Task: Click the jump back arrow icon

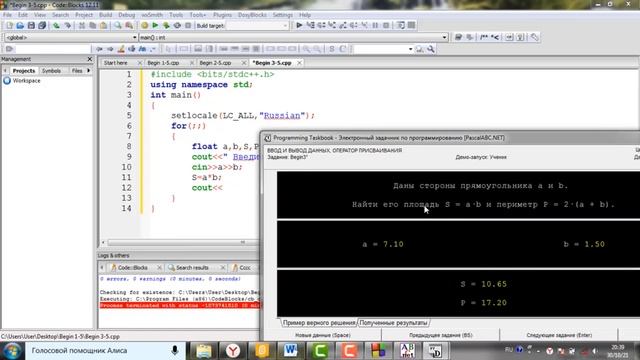Action: [99, 49]
